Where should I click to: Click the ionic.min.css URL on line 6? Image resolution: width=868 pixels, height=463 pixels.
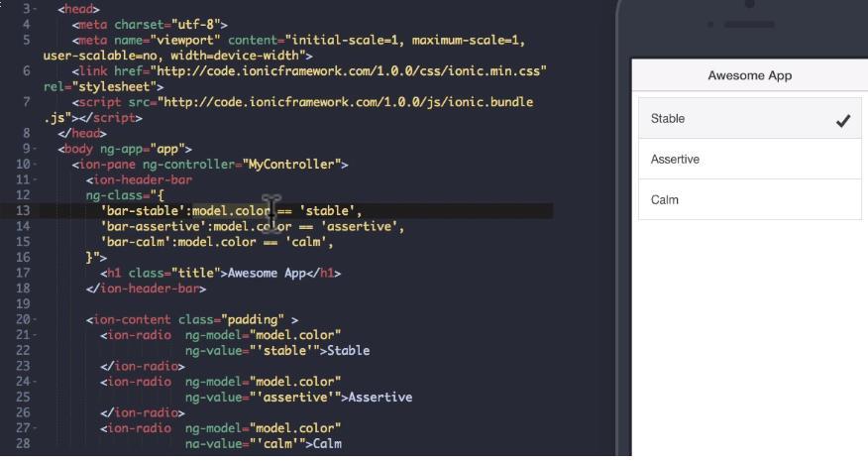pyautogui.click(x=349, y=71)
